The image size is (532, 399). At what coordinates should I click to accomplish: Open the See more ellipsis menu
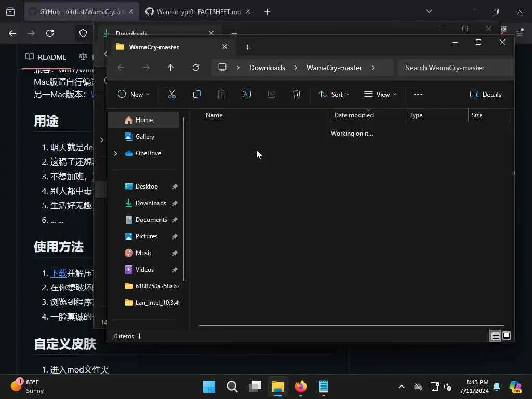[418, 95]
